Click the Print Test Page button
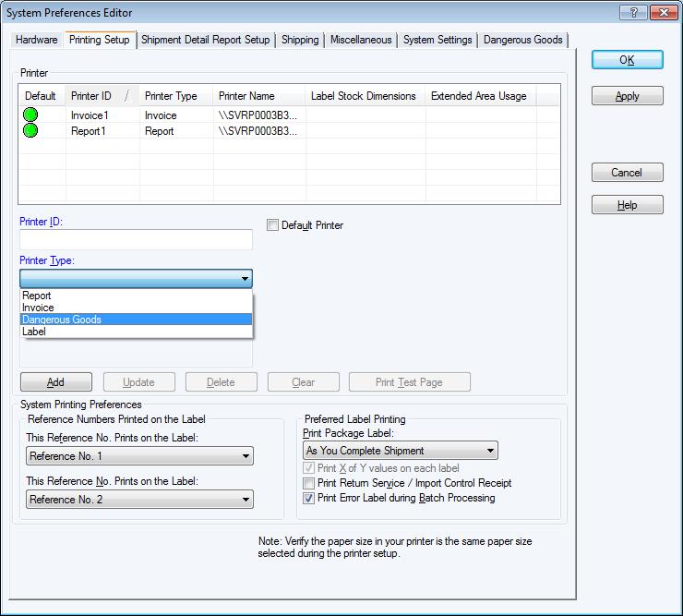 click(410, 382)
